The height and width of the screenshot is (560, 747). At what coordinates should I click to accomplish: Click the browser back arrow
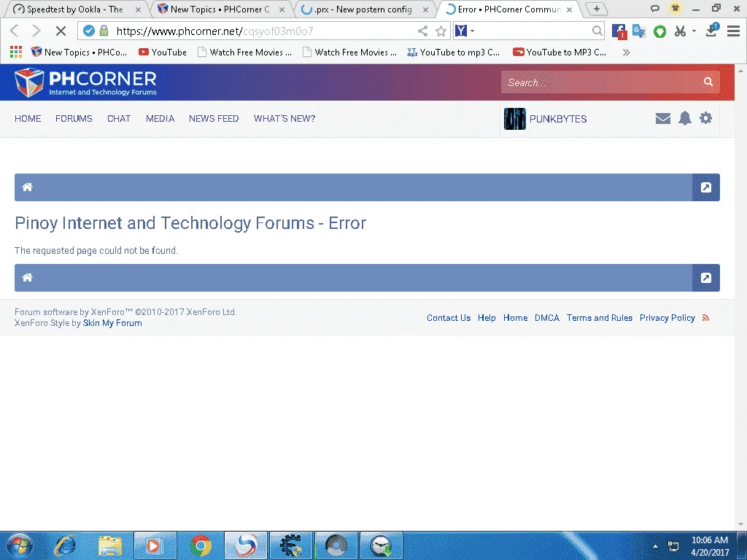tap(15, 31)
